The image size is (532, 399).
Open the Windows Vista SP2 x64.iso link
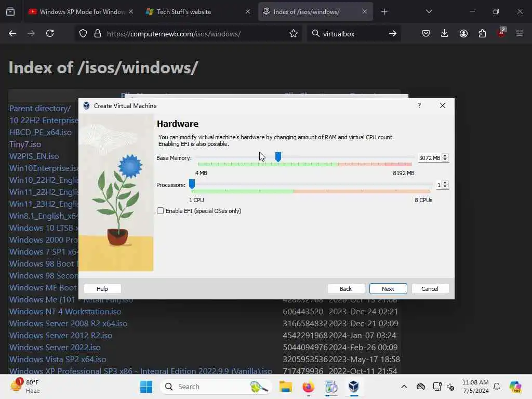click(58, 360)
